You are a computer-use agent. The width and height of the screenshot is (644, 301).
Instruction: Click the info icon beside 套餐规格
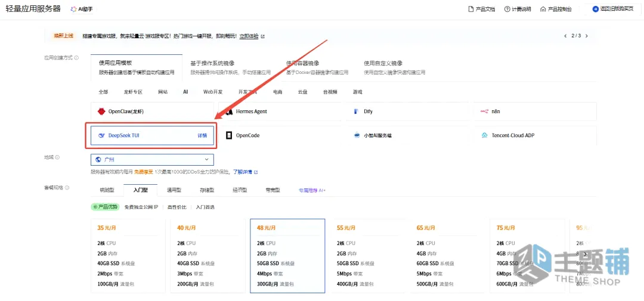67,188
